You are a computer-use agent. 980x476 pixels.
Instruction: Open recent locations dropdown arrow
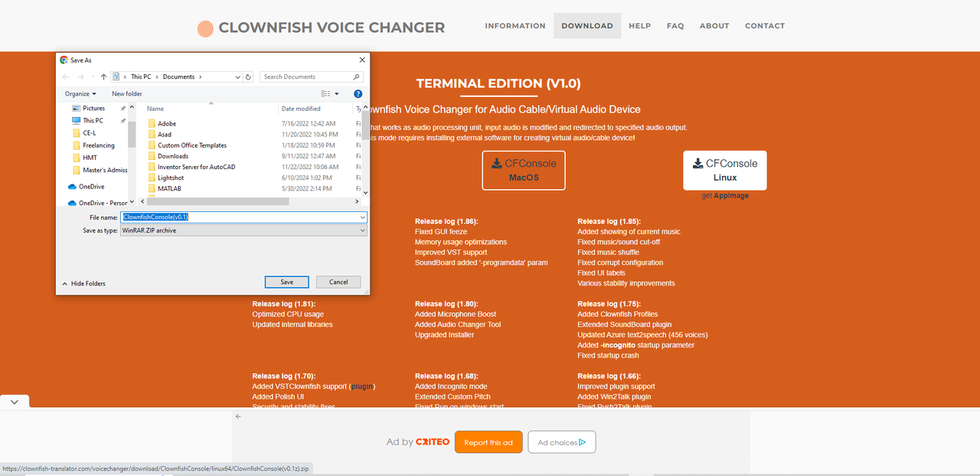[93, 77]
